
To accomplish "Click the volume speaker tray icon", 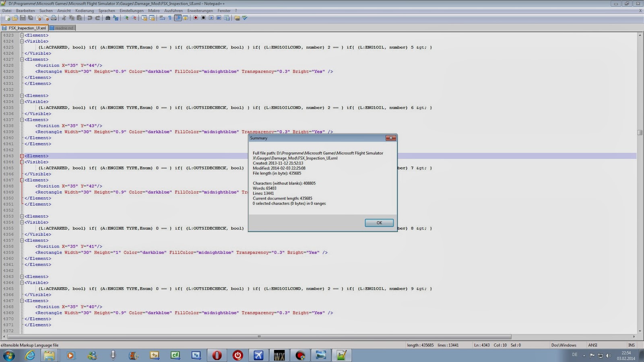I will point(608,356).
